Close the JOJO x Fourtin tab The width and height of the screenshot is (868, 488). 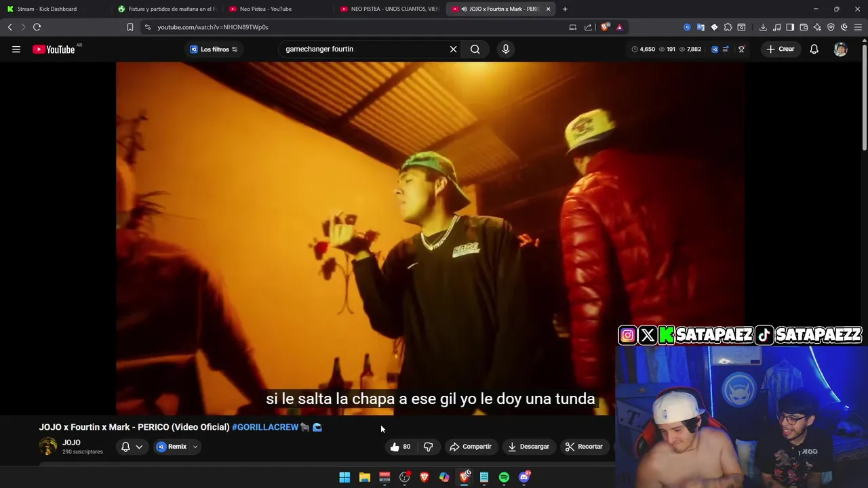point(548,9)
